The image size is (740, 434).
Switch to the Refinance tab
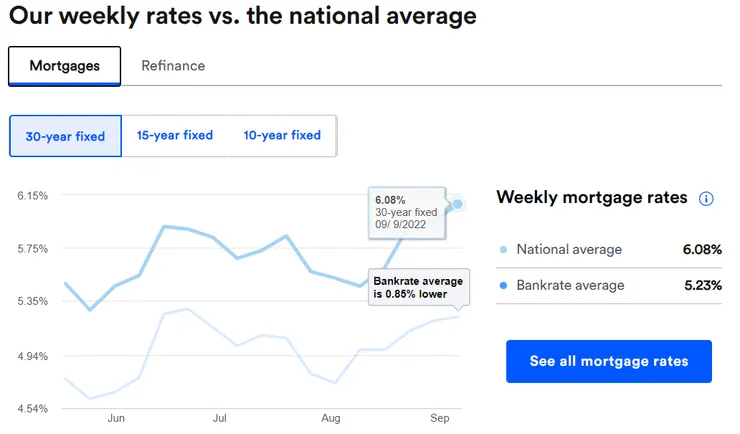[x=173, y=66]
